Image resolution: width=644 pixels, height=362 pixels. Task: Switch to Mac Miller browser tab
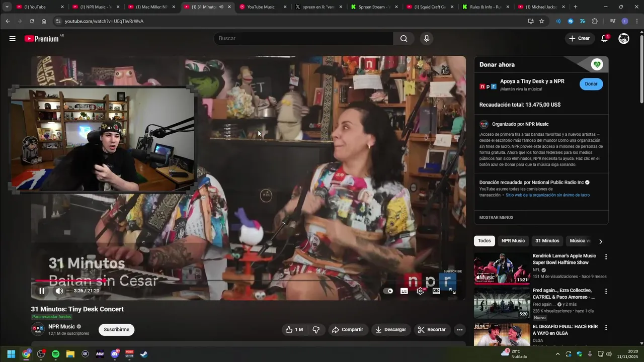point(151,7)
